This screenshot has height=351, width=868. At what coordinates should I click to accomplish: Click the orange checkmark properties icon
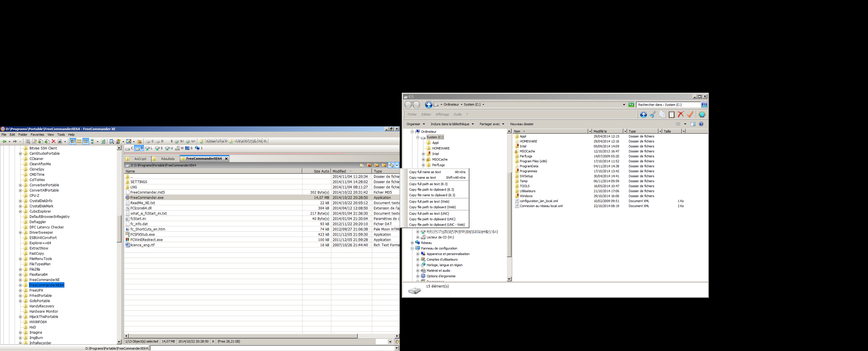click(x=690, y=115)
